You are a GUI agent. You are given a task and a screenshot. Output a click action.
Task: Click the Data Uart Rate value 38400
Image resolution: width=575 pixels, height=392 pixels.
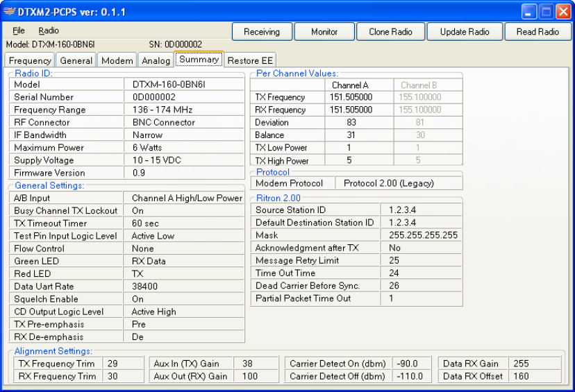pyautogui.click(x=145, y=287)
